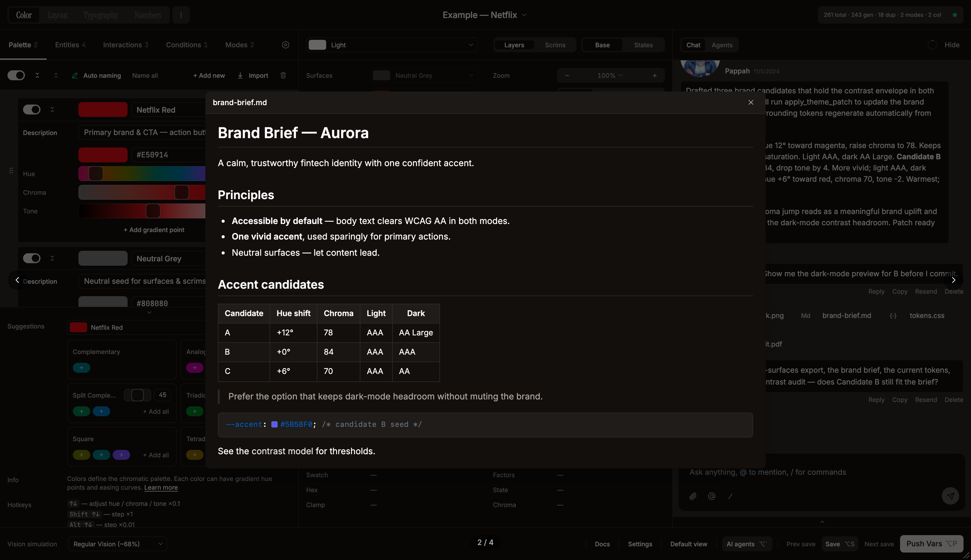
Task: Switch to Scrims view
Action: (555, 45)
